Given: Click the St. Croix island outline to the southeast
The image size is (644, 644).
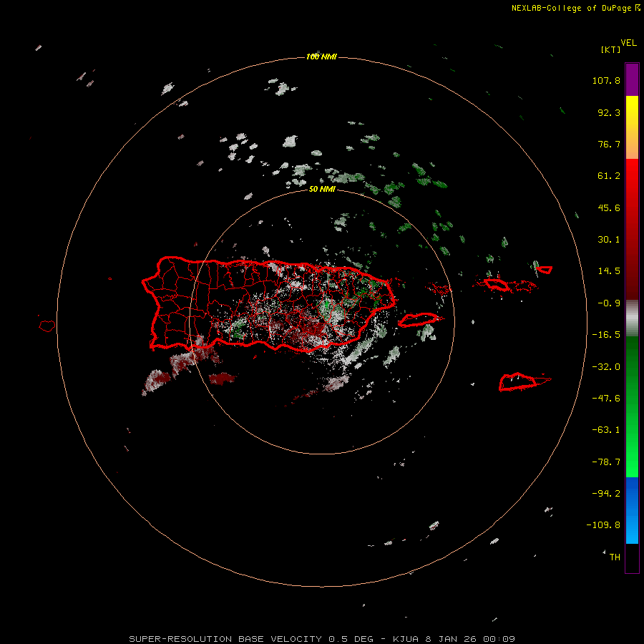Looking at the screenshot, I should 518,382.
